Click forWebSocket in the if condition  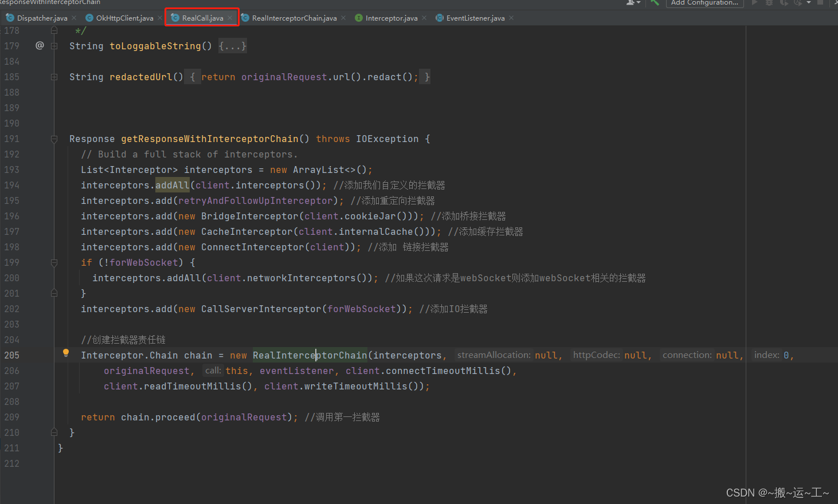point(144,262)
